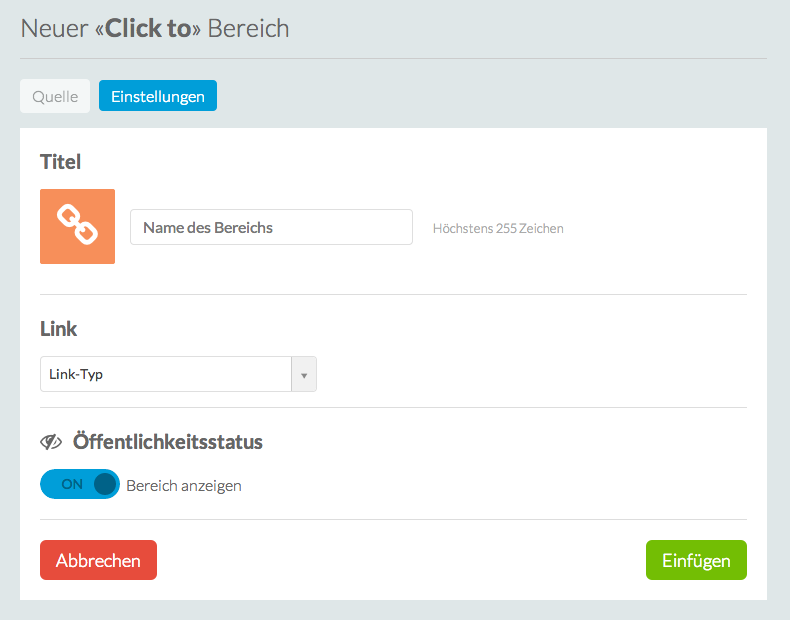The image size is (790, 620).
Task: Open the Einstellungen tab
Action: tap(157, 96)
